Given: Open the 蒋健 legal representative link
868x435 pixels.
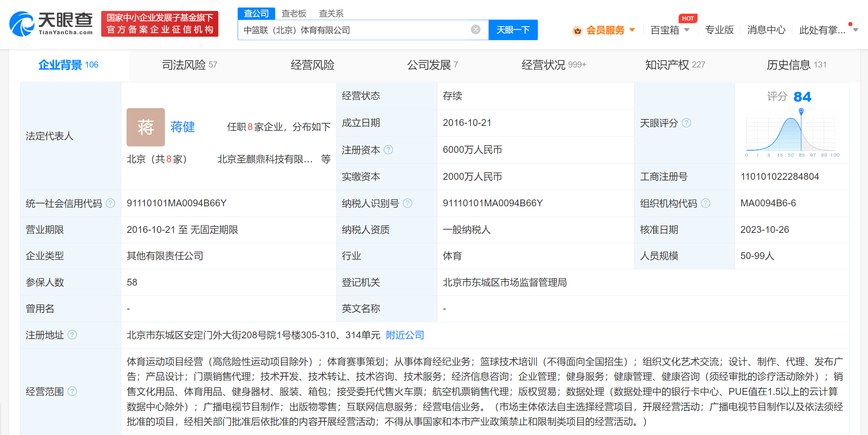Looking at the screenshot, I should (183, 127).
